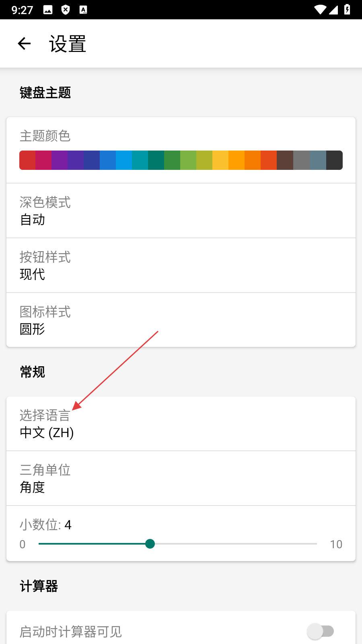Select the red theme color swatch
The image size is (362, 644).
pyautogui.click(x=27, y=160)
